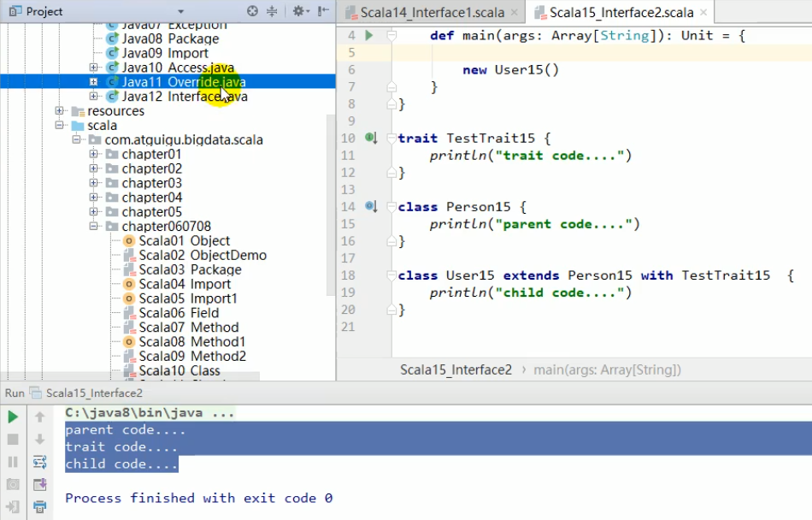Select the chapter04 folder
The image size is (812, 520).
coord(151,198)
